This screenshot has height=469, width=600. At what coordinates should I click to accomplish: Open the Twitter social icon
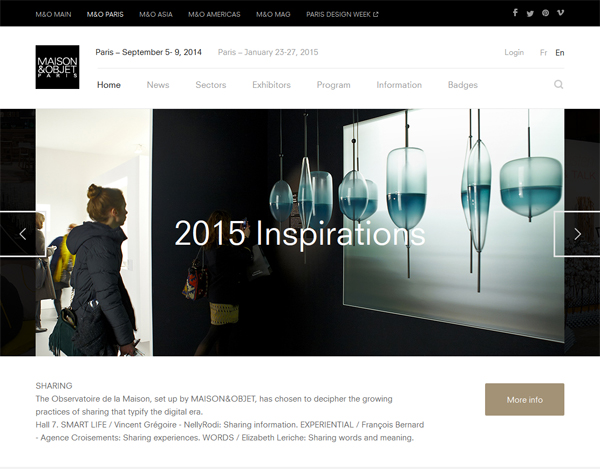click(x=530, y=14)
